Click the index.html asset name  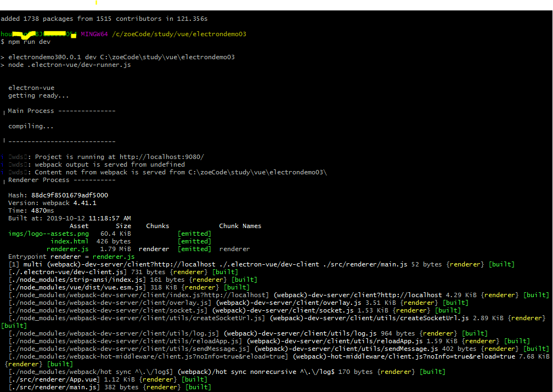[70, 241]
